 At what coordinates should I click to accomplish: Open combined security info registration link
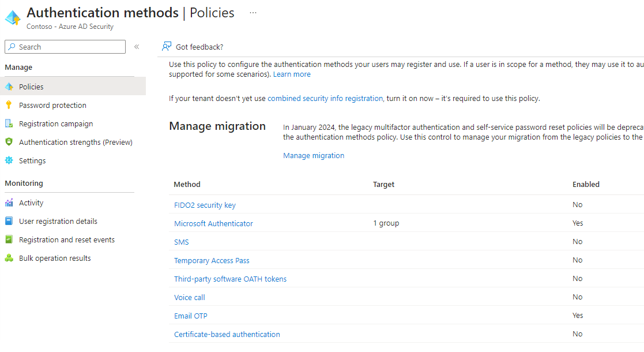(x=325, y=98)
